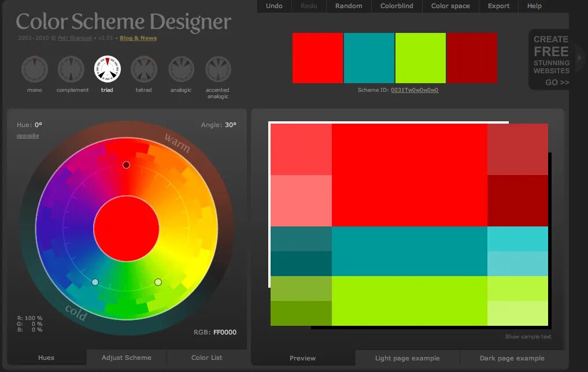588x372 pixels.
Task: Click Undo in the top menu
Action: pyautogui.click(x=274, y=6)
